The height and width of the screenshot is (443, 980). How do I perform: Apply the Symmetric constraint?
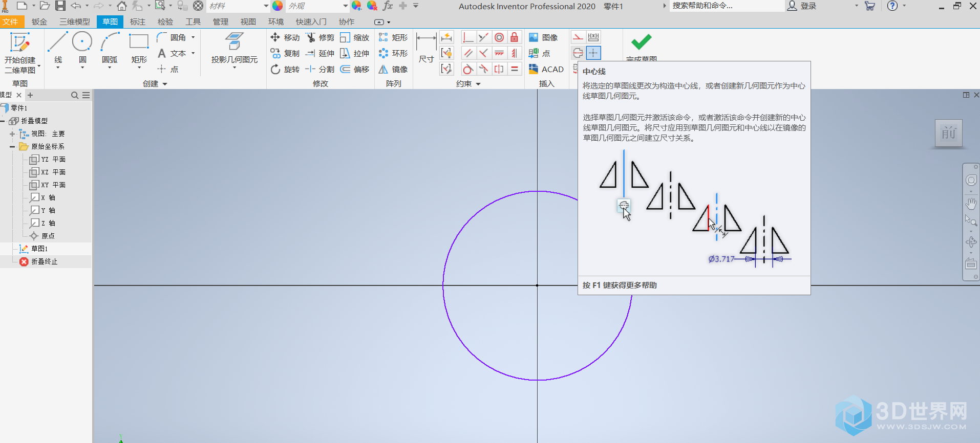point(499,69)
